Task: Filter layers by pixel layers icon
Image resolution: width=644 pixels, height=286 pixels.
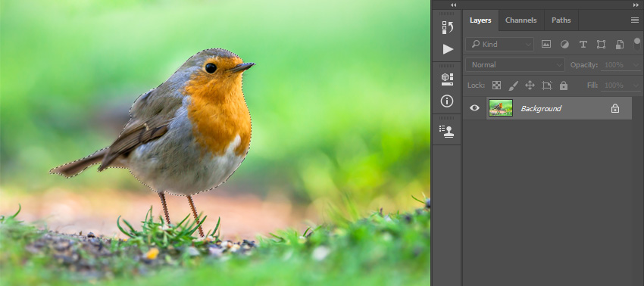Action: pyautogui.click(x=546, y=45)
